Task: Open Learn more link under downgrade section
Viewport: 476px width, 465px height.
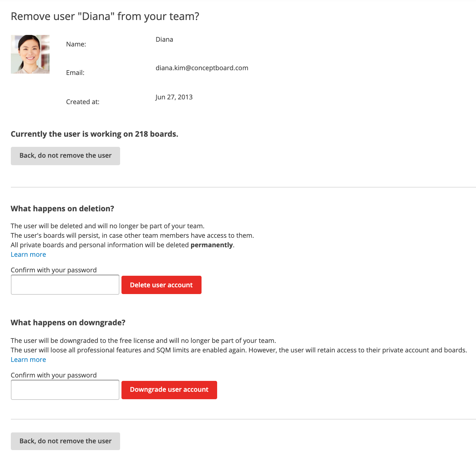Action: (28, 360)
